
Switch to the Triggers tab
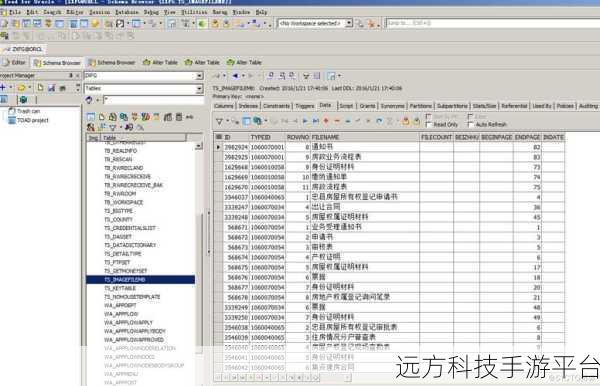pyautogui.click(x=305, y=106)
